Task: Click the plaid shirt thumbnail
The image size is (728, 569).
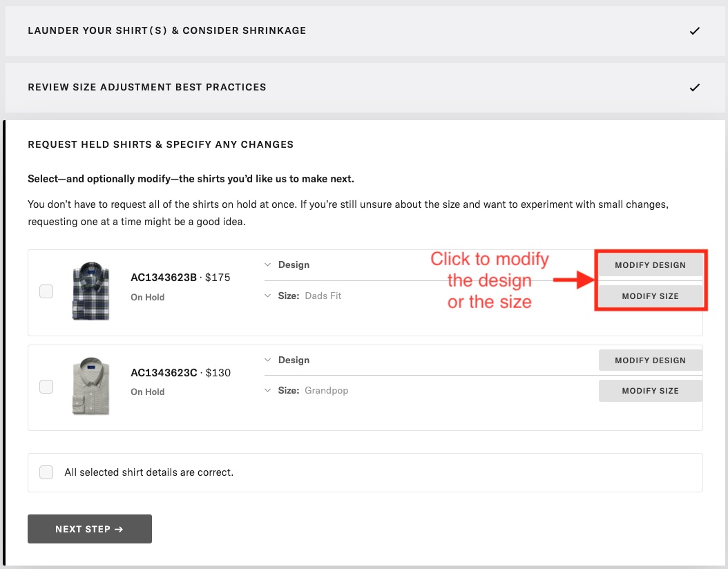Action: (x=90, y=291)
